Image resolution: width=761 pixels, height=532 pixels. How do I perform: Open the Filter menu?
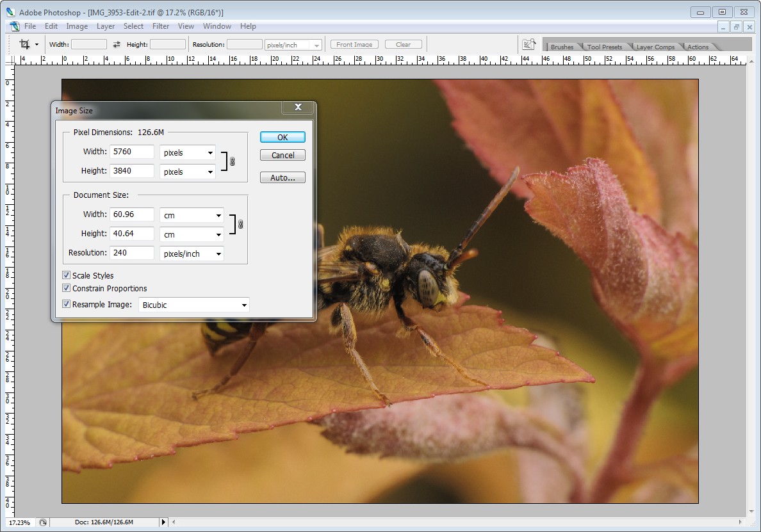(x=161, y=26)
